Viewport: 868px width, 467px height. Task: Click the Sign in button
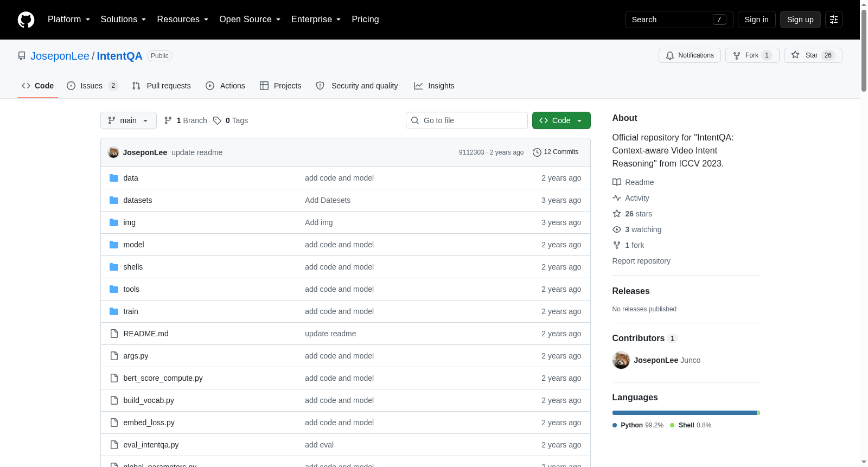pos(757,20)
